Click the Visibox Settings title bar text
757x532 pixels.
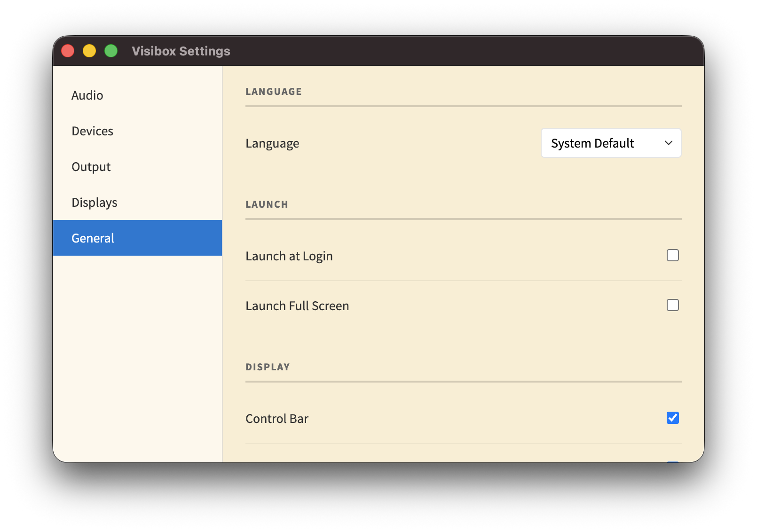(x=181, y=51)
